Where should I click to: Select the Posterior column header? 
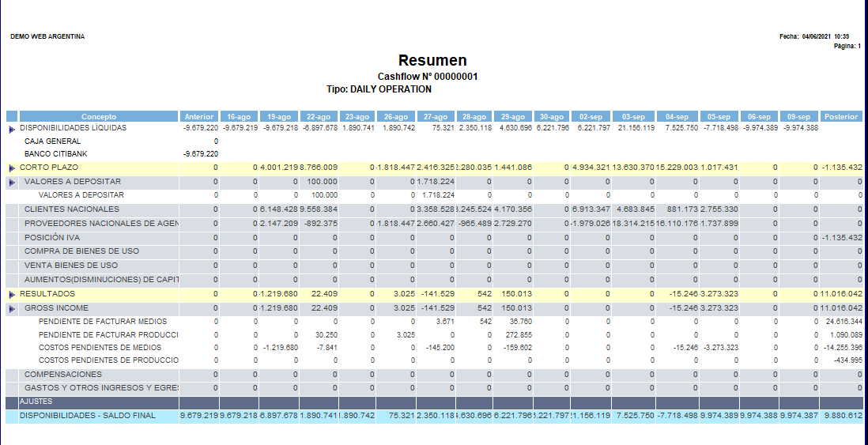[840, 117]
